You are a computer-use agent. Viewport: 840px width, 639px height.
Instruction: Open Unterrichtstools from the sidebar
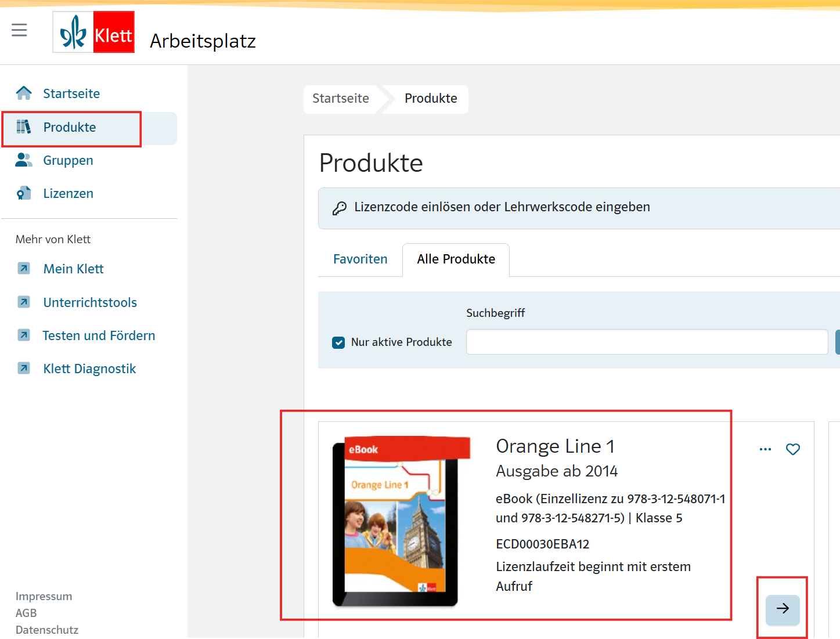(x=89, y=302)
